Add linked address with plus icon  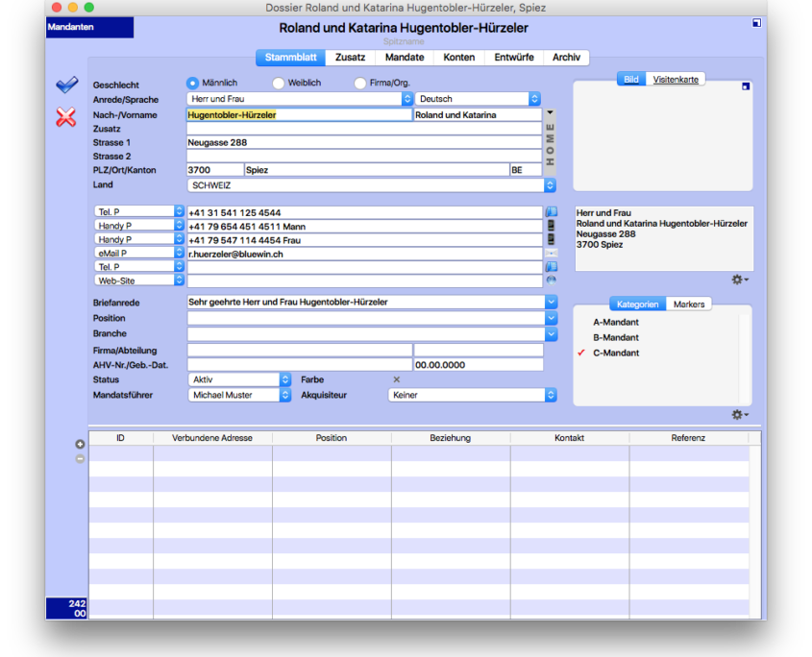(80, 444)
